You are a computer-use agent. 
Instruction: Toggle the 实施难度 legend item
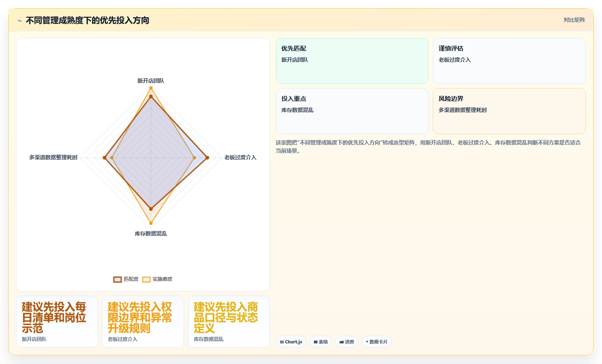[157, 279]
